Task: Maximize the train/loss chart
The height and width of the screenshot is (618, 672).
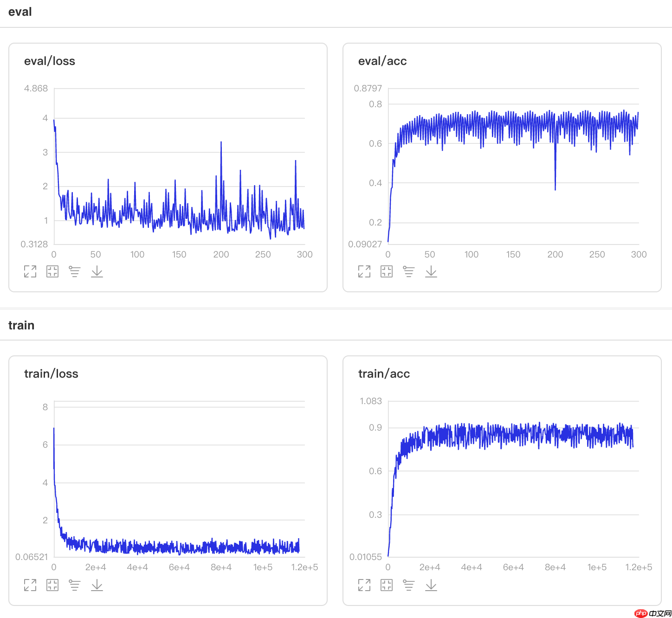Action: [x=30, y=585]
